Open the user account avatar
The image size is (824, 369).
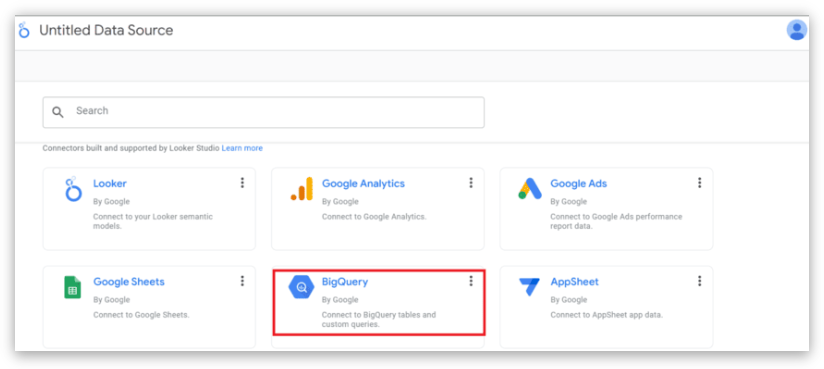(797, 29)
